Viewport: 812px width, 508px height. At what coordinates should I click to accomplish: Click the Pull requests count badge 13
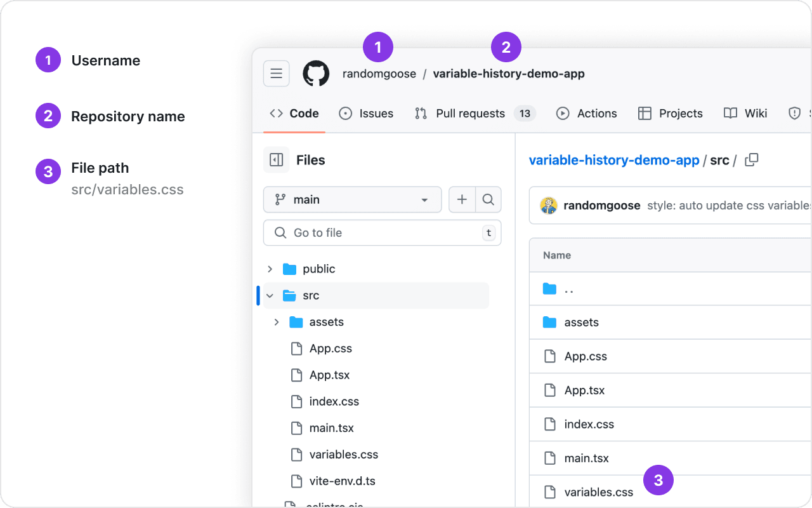[525, 114]
